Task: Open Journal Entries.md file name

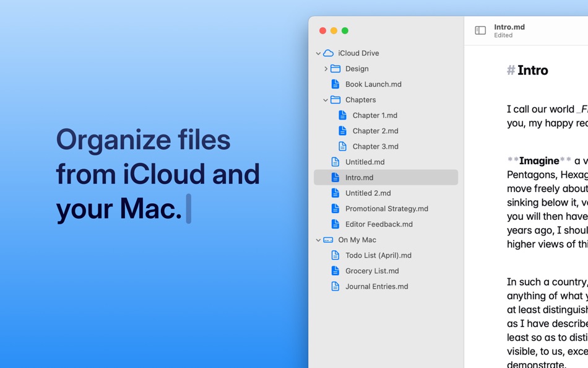Action: tap(376, 286)
